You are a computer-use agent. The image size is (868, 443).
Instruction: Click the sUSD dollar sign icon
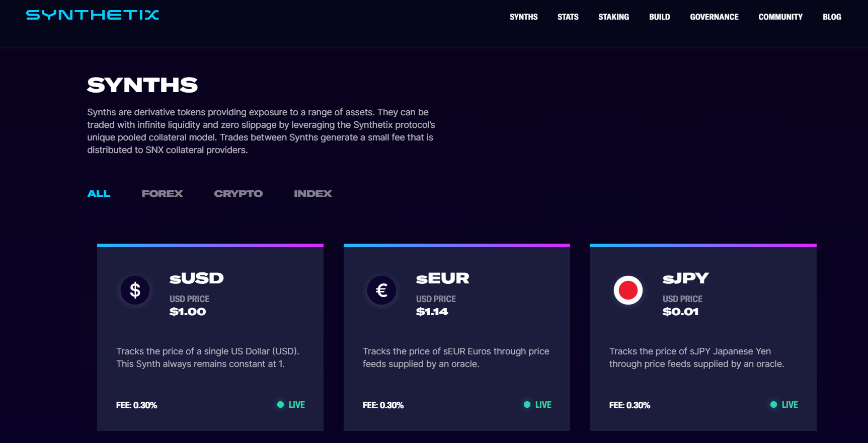[135, 290]
